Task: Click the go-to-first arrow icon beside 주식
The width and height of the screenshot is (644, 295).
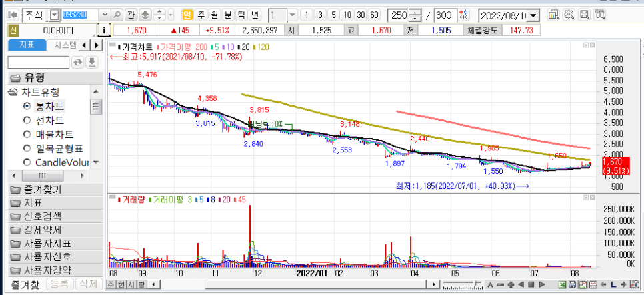Action: [x=13, y=15]
